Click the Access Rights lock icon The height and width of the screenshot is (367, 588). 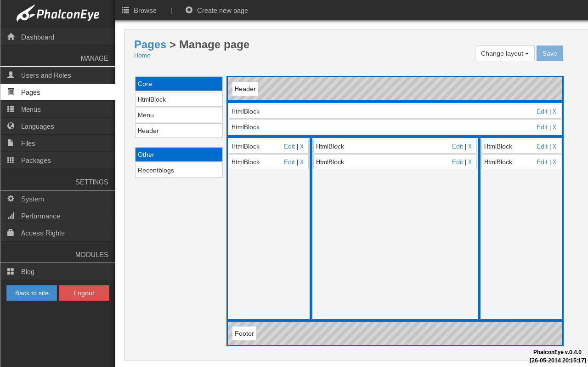pos(11,233)
